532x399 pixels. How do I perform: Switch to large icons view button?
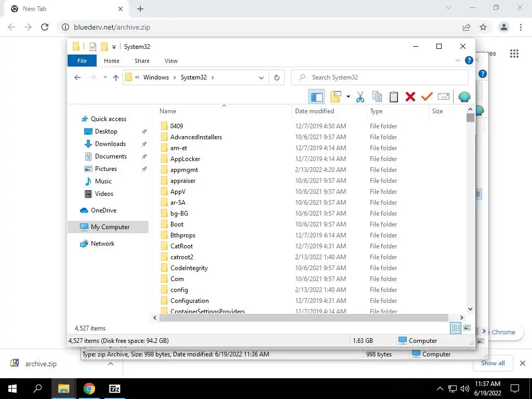coord(467,328)
